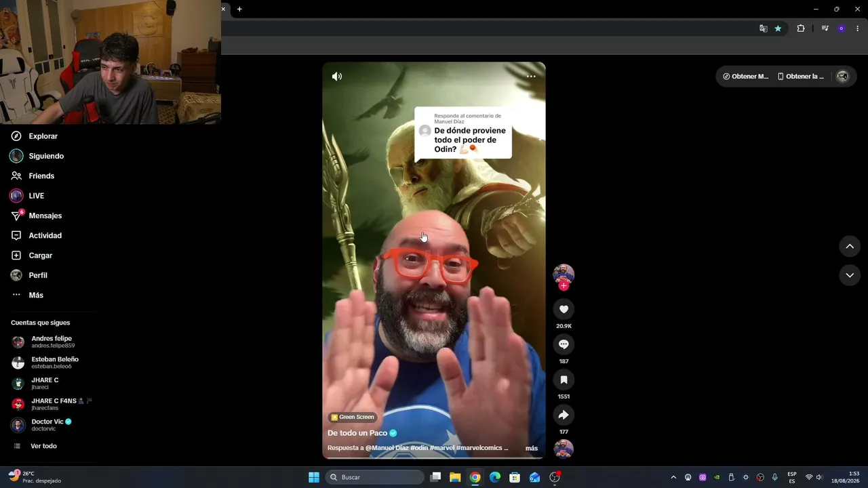Viewport: 868px width, 488px height.
Task: Open the sound disc thumbnail below share
Action: click(564, 449)
